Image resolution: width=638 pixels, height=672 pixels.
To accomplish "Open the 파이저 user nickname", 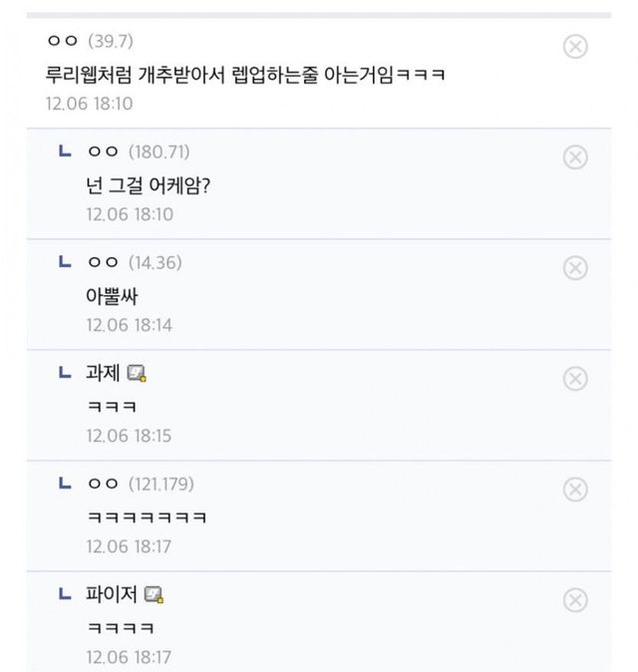I will (x=112, y=595).
